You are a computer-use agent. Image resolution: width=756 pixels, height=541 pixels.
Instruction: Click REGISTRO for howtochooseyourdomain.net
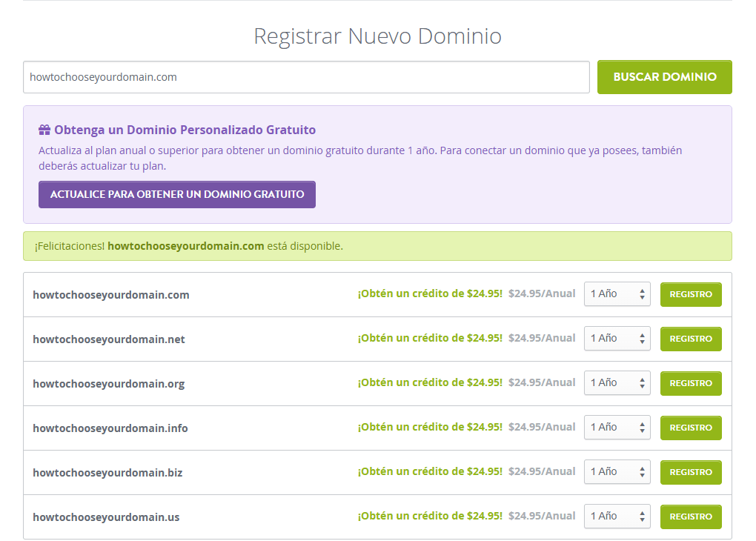coord(690,339)
